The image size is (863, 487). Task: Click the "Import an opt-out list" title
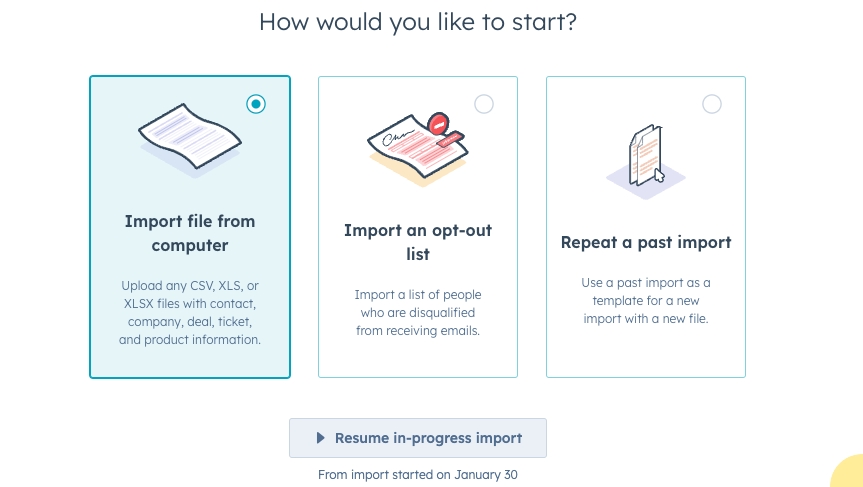(x=418, y=242)
